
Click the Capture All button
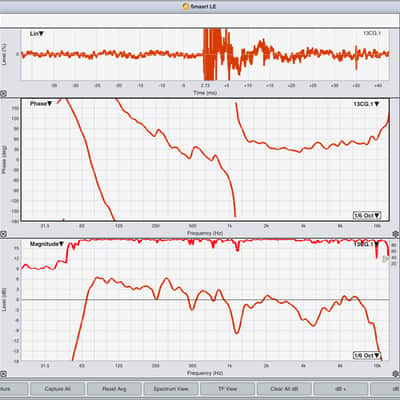click(x=57, y=389)
